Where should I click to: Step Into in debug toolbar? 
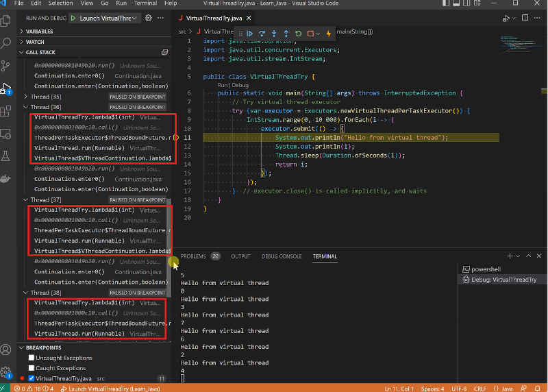[274, 34]
